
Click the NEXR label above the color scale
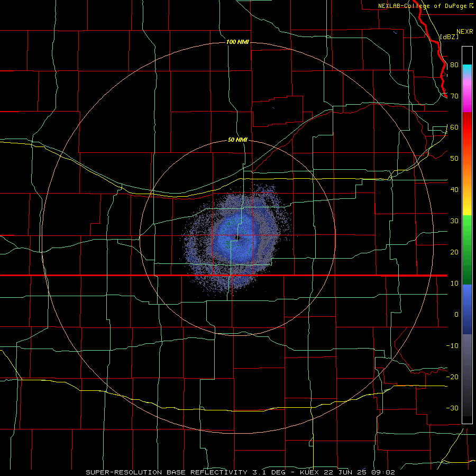coord(464,32)
